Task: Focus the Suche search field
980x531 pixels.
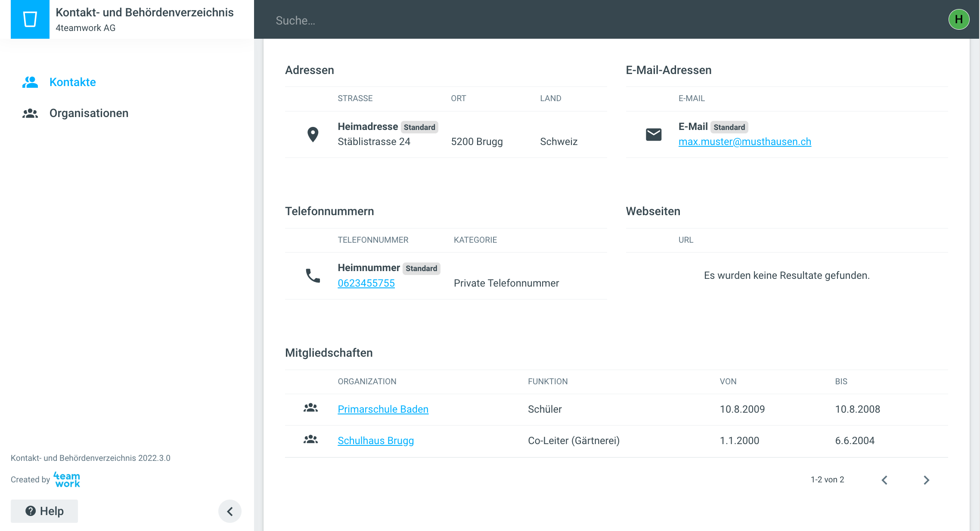Action: click(603, 20)
